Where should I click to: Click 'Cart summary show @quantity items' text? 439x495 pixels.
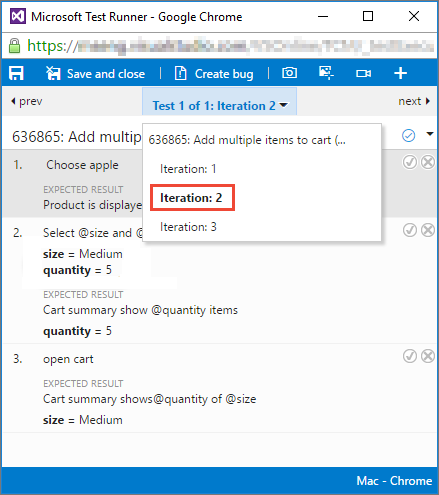click(140, 310)
